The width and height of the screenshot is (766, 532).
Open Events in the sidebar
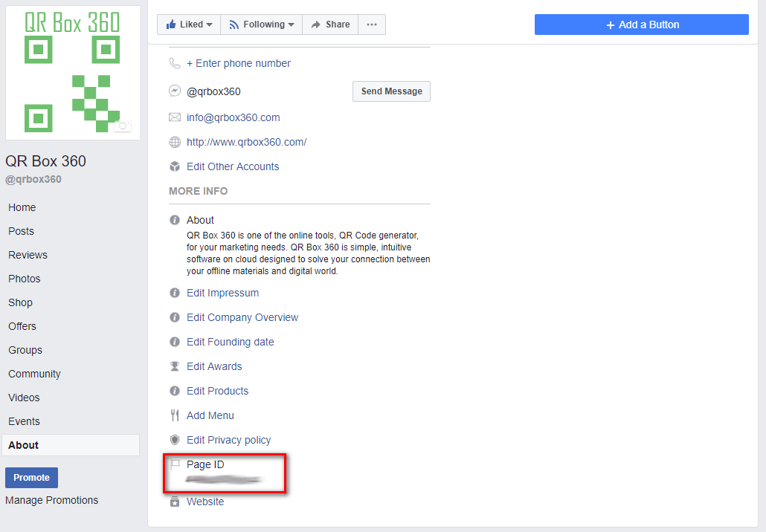pos(24,421)
